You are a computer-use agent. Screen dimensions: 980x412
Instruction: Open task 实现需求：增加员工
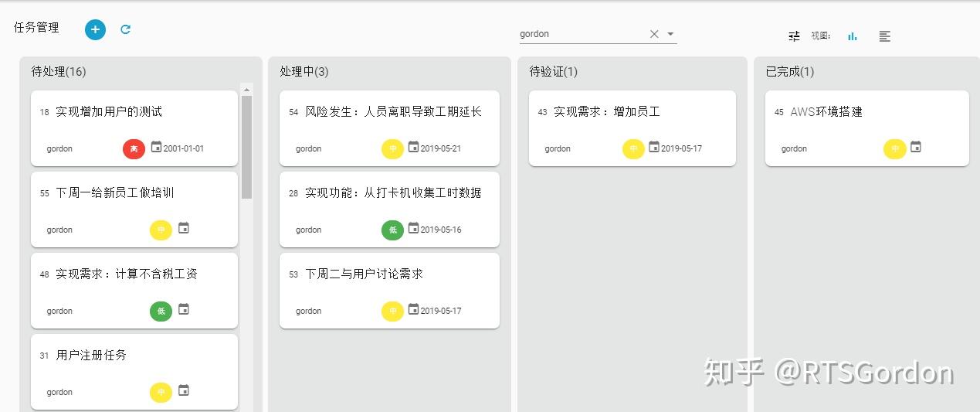[x=607, y=111]
